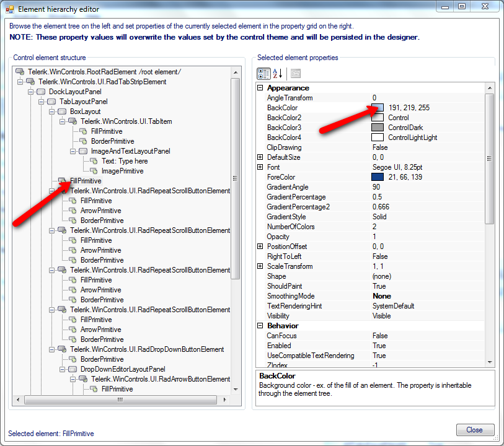Click tree vertical scrollbar down arrow

236,390
